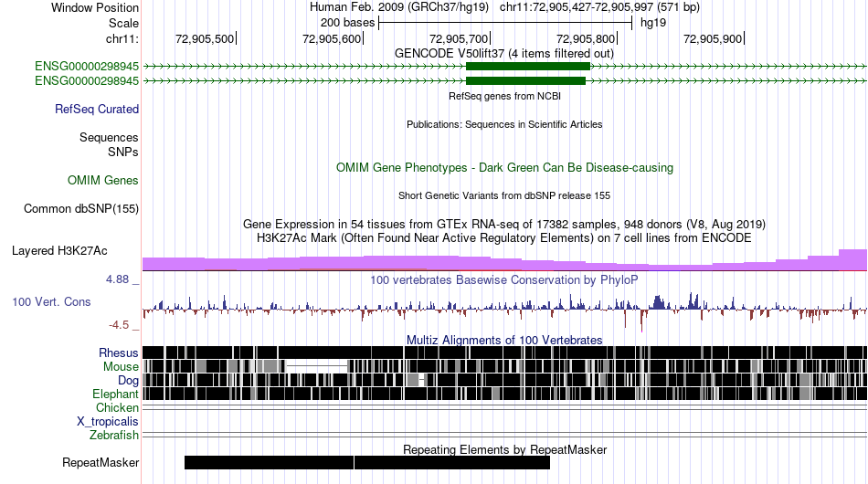Select the Dog alignment row label
868x484 pixels.
128,380
